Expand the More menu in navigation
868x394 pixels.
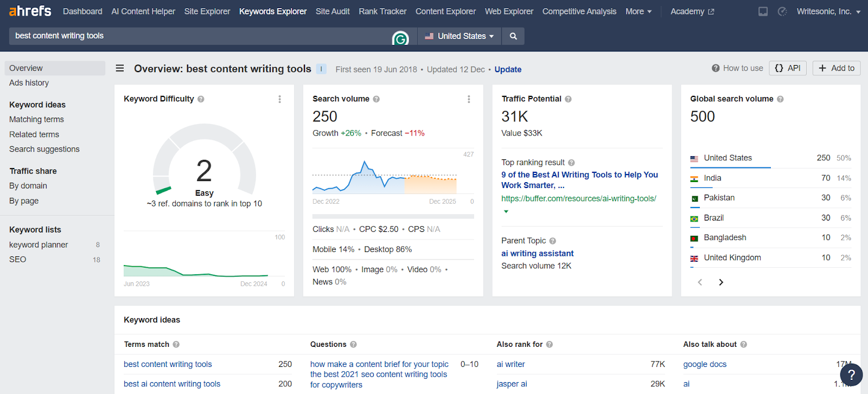click(639, 11)
